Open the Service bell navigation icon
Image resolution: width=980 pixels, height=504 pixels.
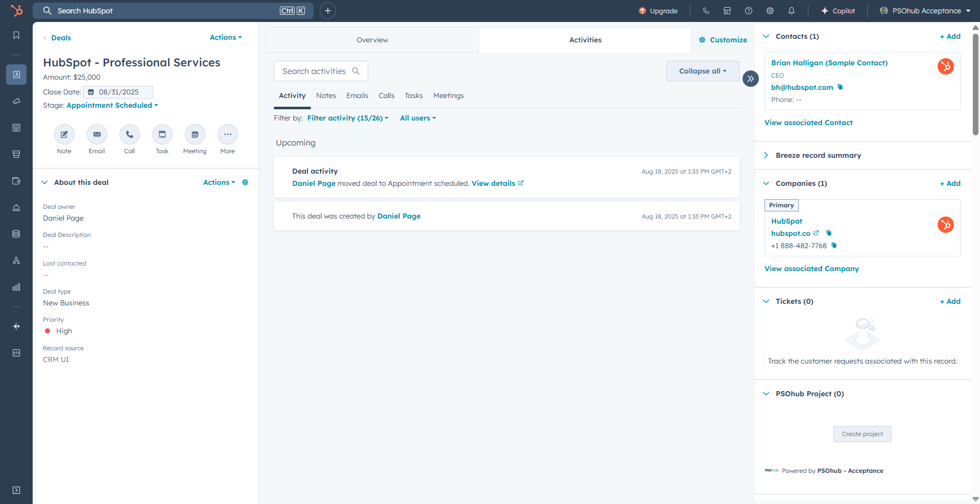(16, 208)
